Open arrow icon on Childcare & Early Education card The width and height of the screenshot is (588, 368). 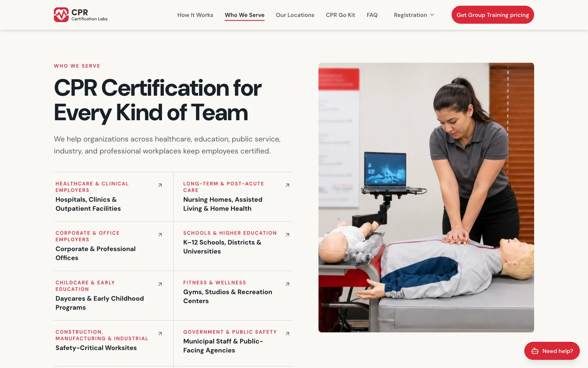tap(160, 284)
